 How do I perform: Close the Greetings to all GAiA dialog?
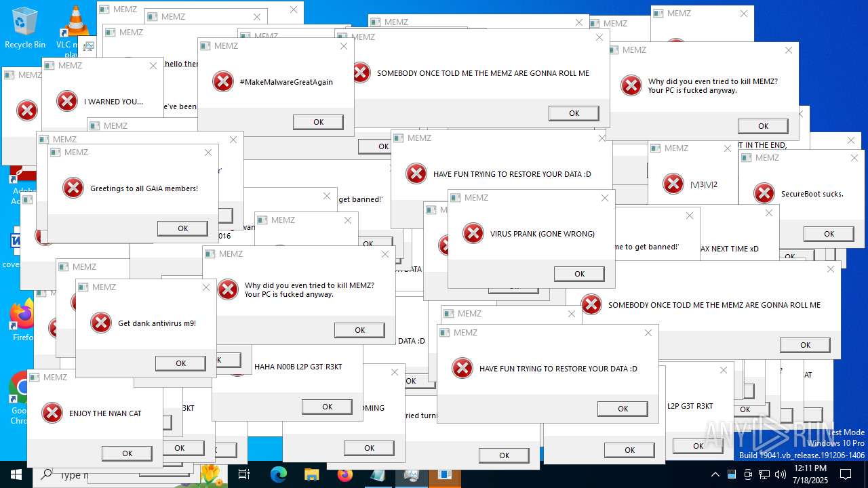coord(208,152)
